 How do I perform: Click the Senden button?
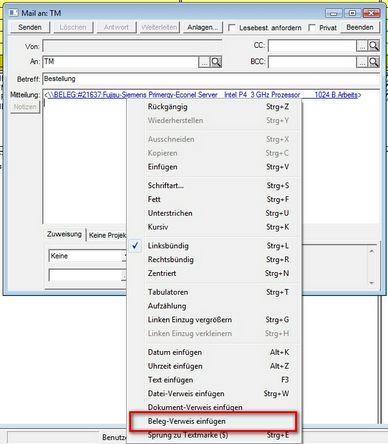coord(30,27)
